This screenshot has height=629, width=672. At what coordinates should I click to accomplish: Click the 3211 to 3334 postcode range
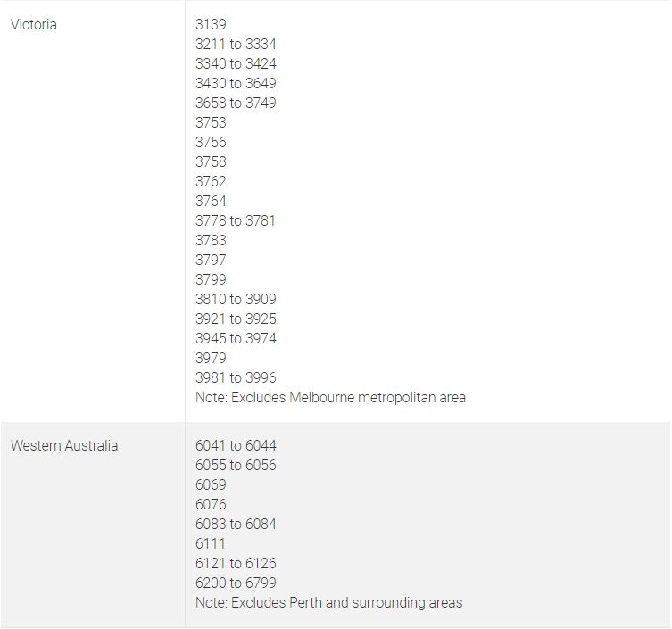pos(236,44)
